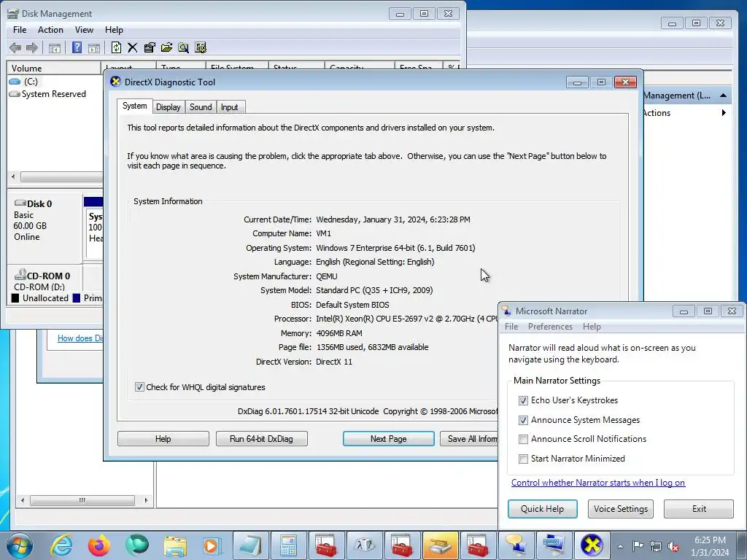Image resolution: width=747 pixels, height=560 pixels.
Task: Click Quick Help in Narrator
Action: coord(542,509)
